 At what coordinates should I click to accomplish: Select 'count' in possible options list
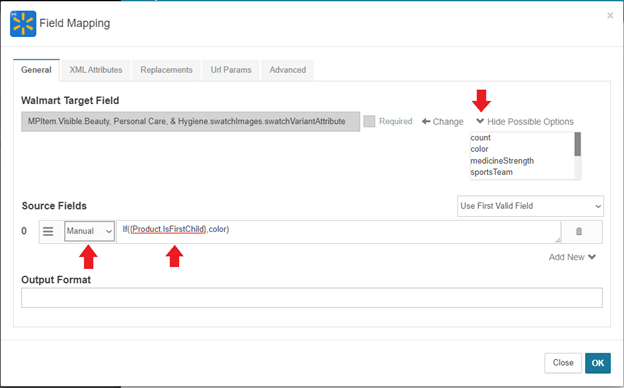click(x=480, y=138)
